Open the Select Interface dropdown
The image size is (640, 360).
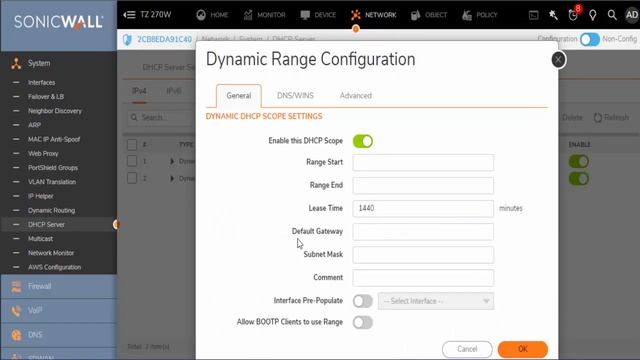[436, 301]
